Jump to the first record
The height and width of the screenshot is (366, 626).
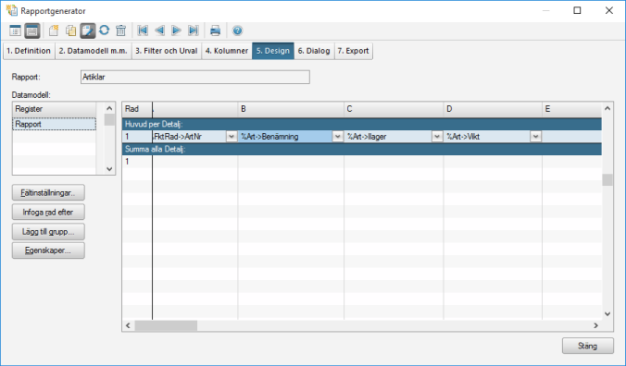pyautogui.click(x=143, y=30)
